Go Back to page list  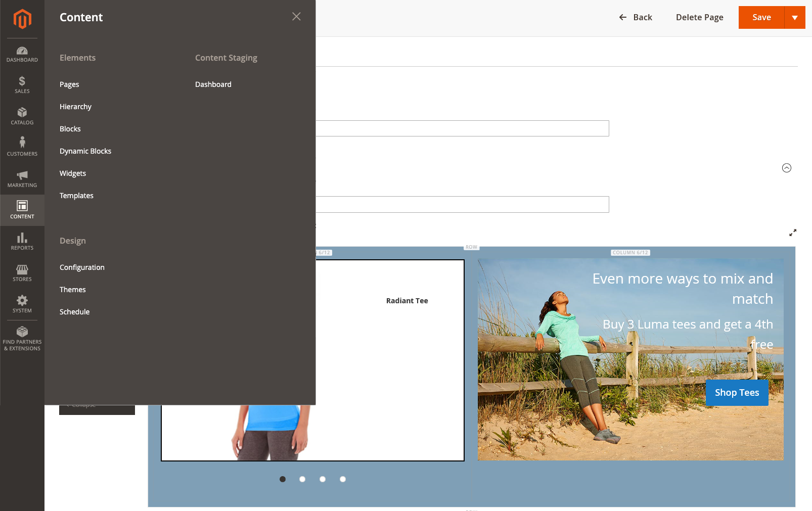point(636,17)
